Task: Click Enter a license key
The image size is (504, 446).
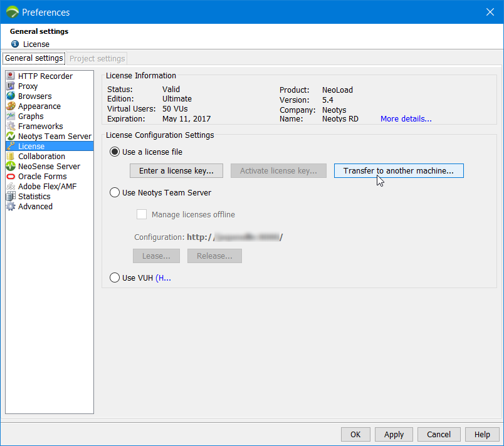Action: pyautogui.click(x=176, y=170)
